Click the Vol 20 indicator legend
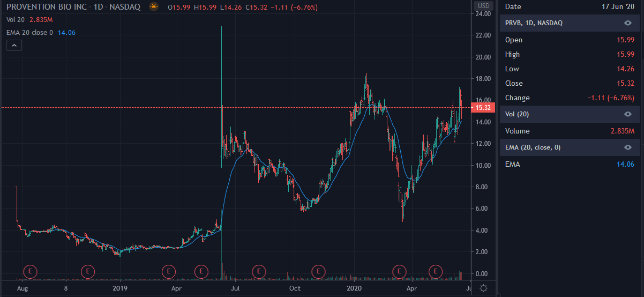644x297 pixels. click(16, 19)
